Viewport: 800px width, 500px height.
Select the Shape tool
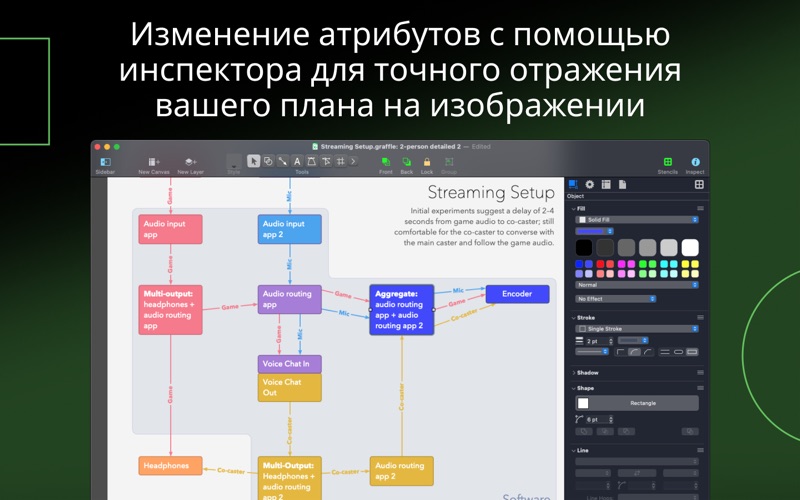[x=268, y=161]
